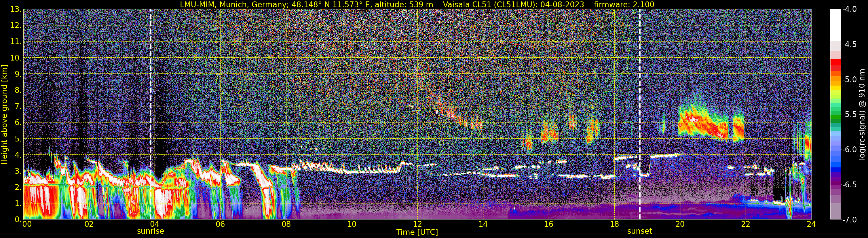Click the '7.' height tick label
Screen dimensions: 868x238
18,107
